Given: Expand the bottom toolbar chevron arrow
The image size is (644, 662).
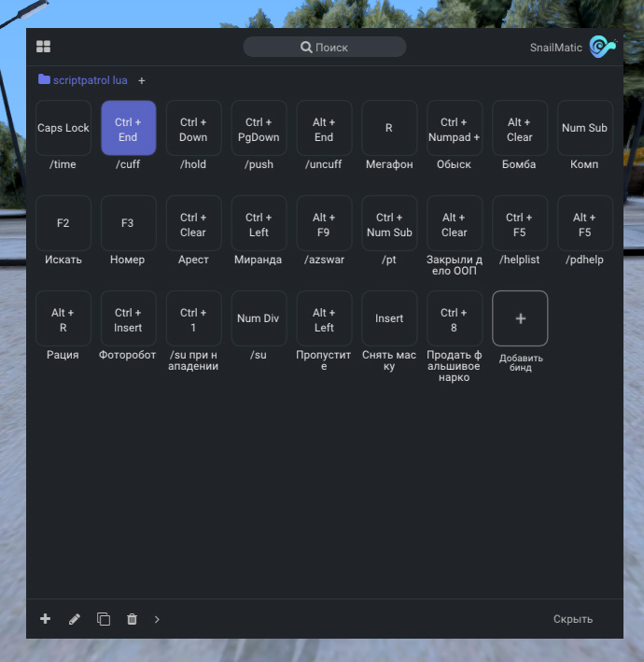Looking at the screenshot, I should pyautogui.click(x=157, y=619).
